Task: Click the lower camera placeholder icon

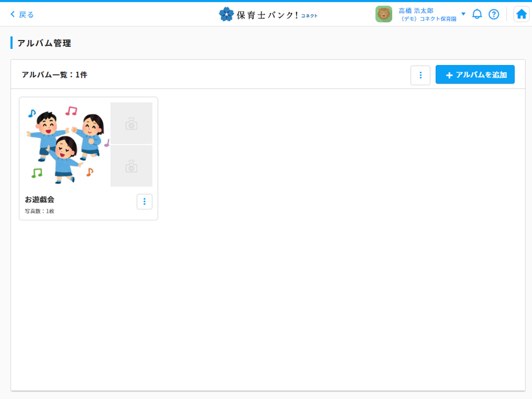Action: click(131, 166)
